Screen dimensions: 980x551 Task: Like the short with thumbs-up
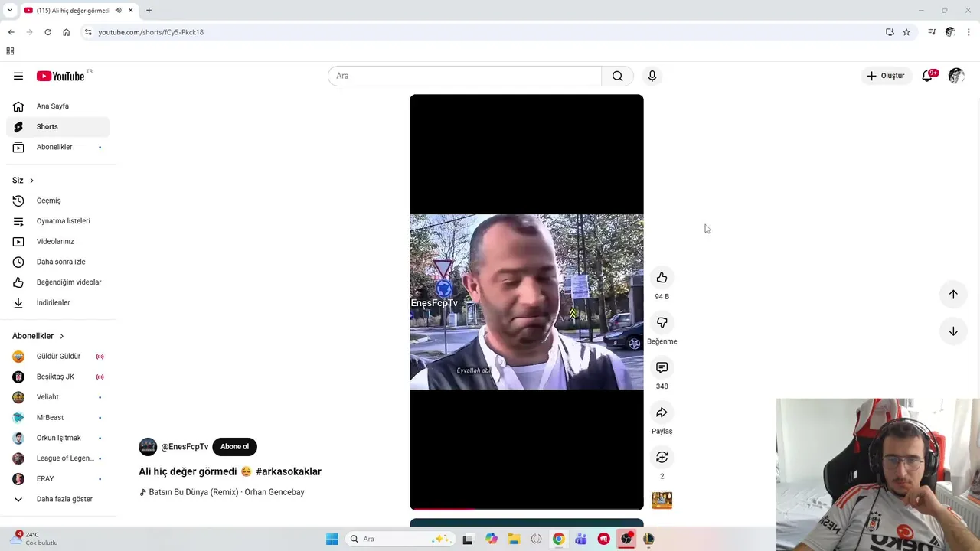(x=661, y=278)
